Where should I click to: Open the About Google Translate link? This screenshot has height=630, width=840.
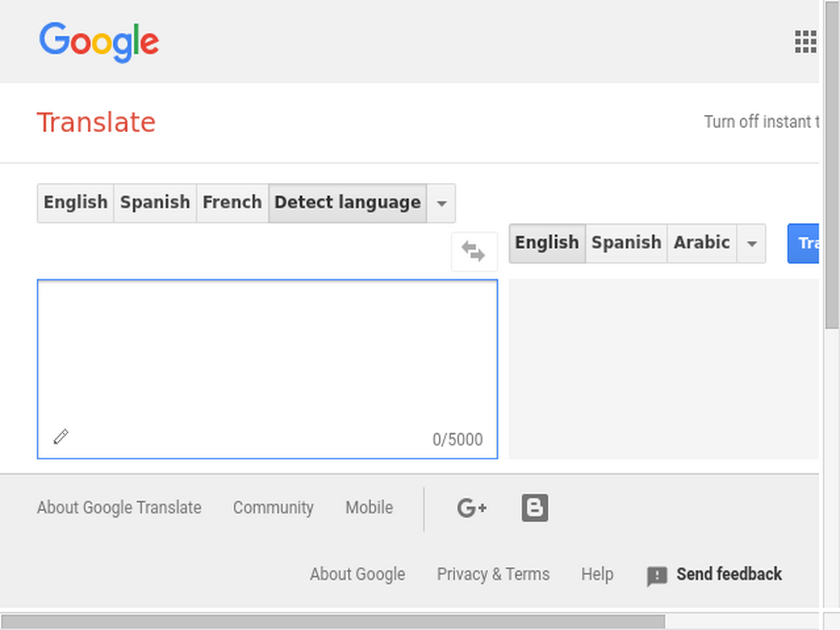pos(119,507)
